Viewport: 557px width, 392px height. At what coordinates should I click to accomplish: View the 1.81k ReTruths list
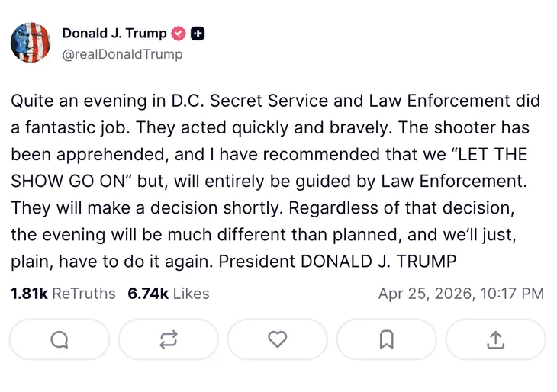[x=63, y=294]
